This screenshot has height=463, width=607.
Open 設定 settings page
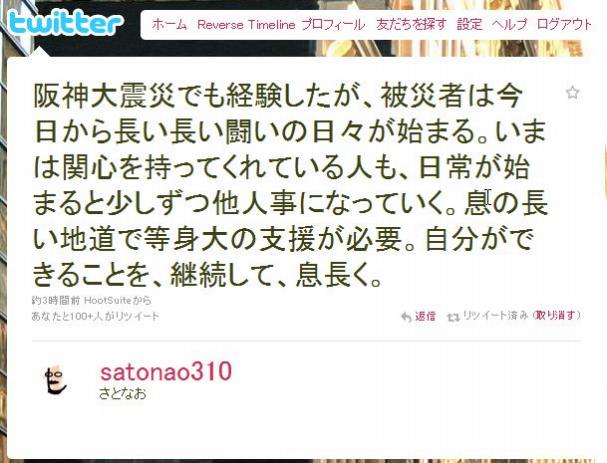tap(470, 25)
